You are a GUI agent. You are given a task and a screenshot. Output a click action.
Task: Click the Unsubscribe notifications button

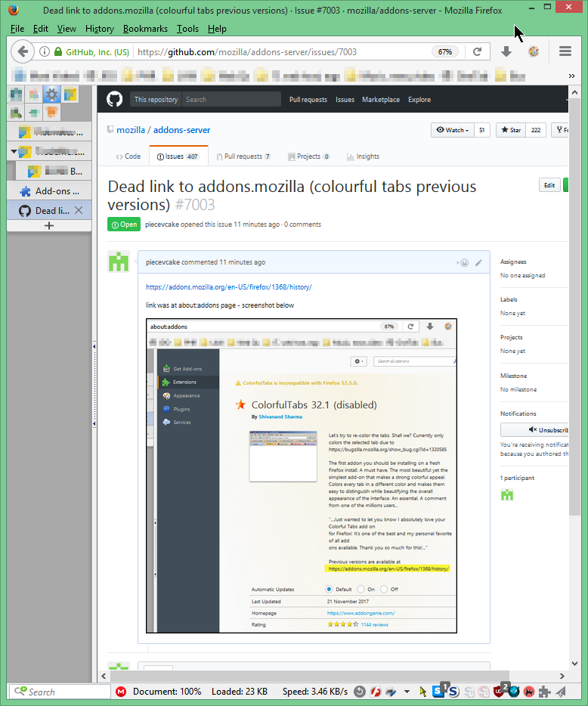534,430
